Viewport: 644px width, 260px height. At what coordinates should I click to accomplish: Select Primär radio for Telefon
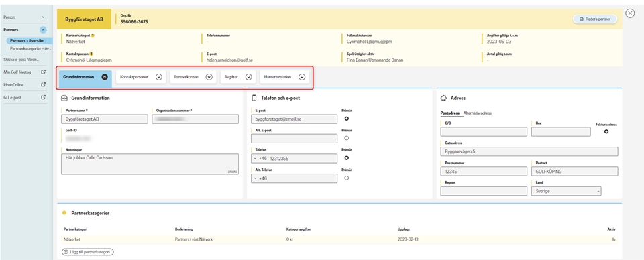(x=347, y=158)
